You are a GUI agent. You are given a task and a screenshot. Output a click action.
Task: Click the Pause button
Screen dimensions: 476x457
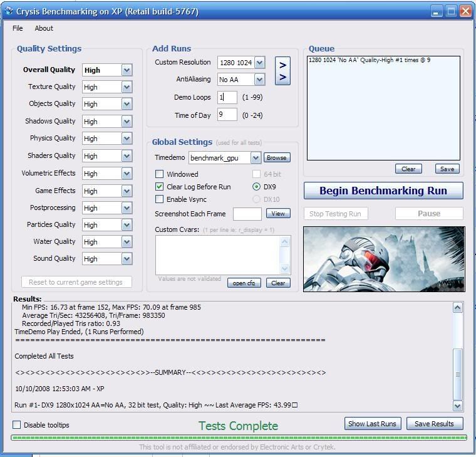tap(429, 214)
